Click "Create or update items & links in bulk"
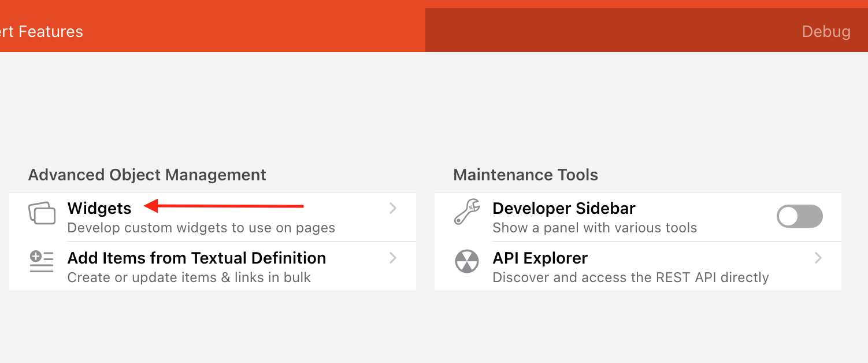 pos(189,277)
